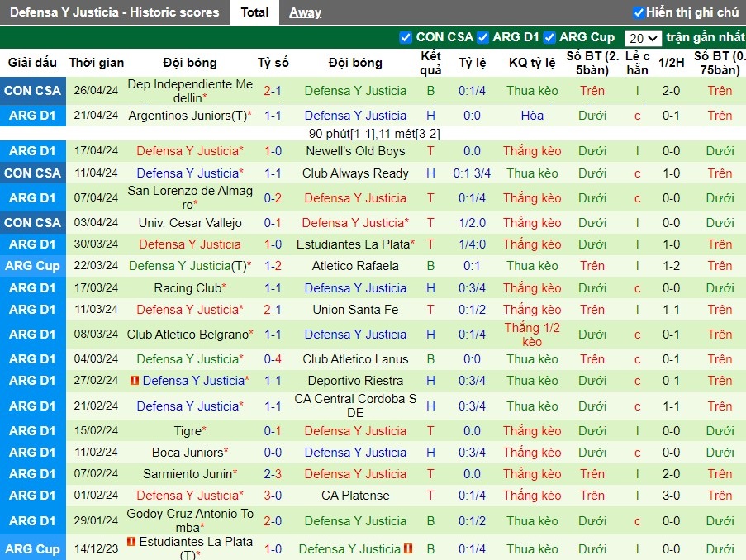The image size is (746, 560).
Task: Click the date 11/04/24
Action: 96,173
